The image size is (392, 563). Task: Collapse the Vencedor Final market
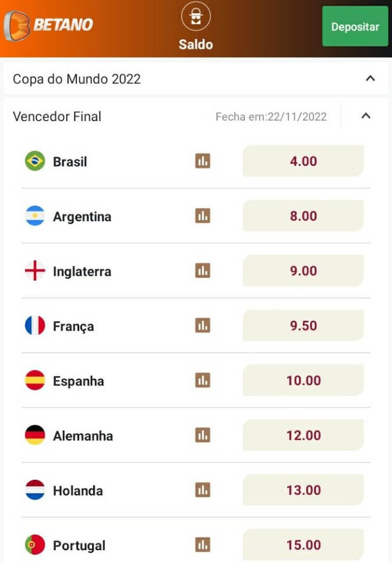click(366, 116)
